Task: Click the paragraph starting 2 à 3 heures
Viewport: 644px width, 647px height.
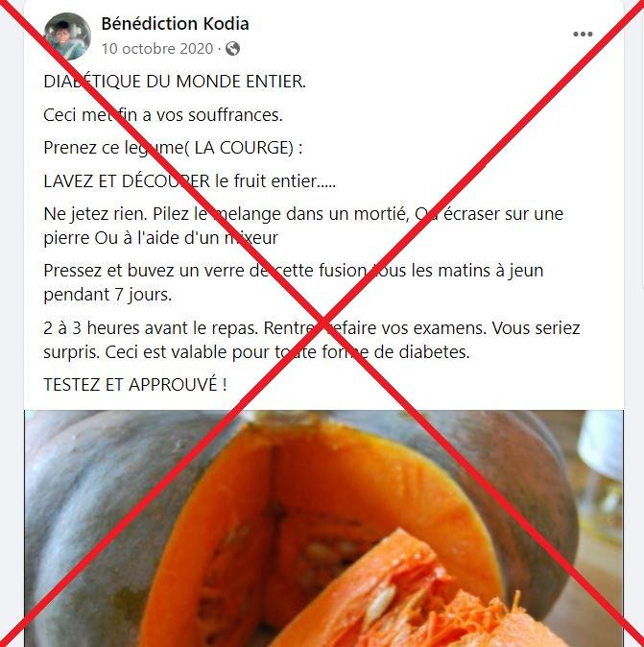Action: click(x=312, y=340)
